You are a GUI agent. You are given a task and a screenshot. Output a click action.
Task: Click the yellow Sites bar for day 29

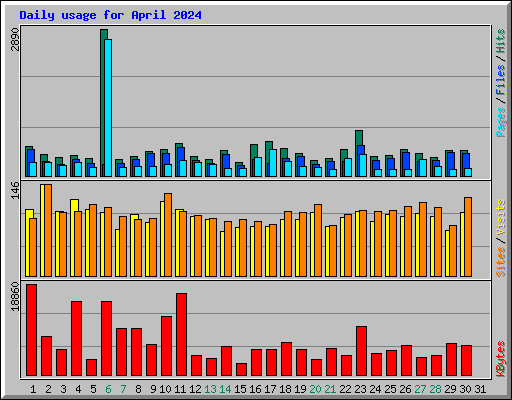[x=447, y=253]
